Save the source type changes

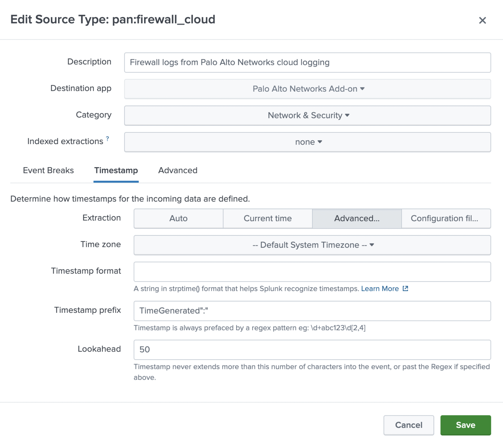pyautogui.click(x=465, y=425)
